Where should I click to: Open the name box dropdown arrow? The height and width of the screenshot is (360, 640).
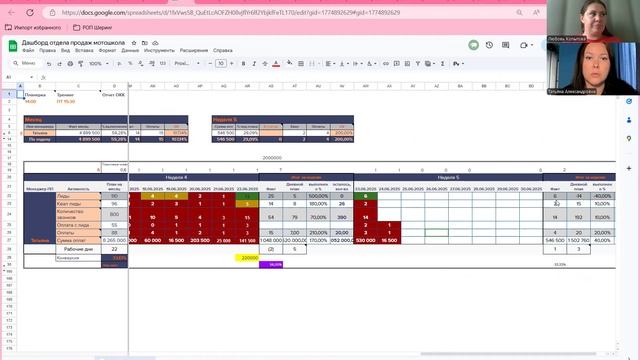31,77
